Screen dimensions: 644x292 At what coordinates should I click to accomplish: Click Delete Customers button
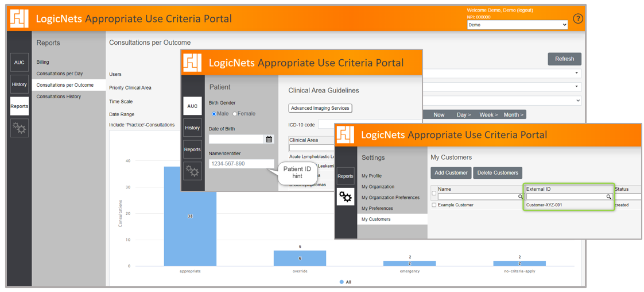pos(498,173)
